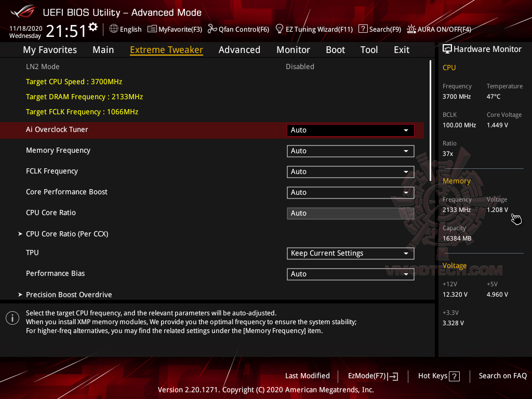Image resolution: width=532 pixels, height=399 pixels.
Task: Open Ai Overclock Tuner dropdown
Action: (351, 130)
